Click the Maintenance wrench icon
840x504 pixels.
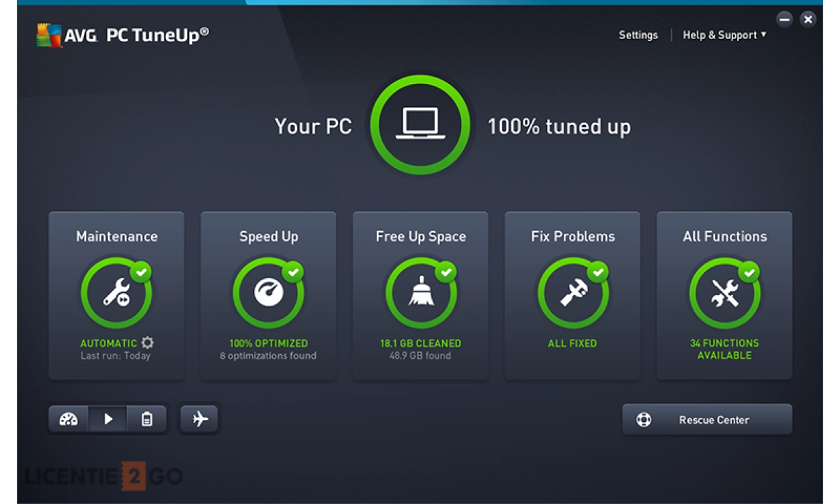tap(116, 292)
